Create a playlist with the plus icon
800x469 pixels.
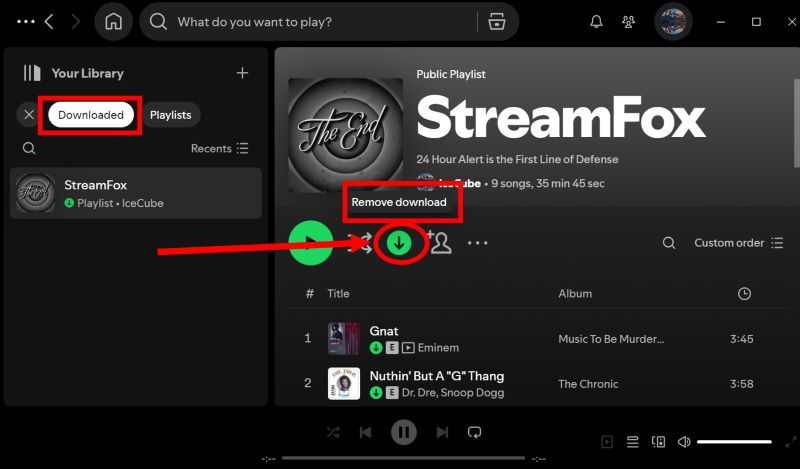[x=242, y=73]
